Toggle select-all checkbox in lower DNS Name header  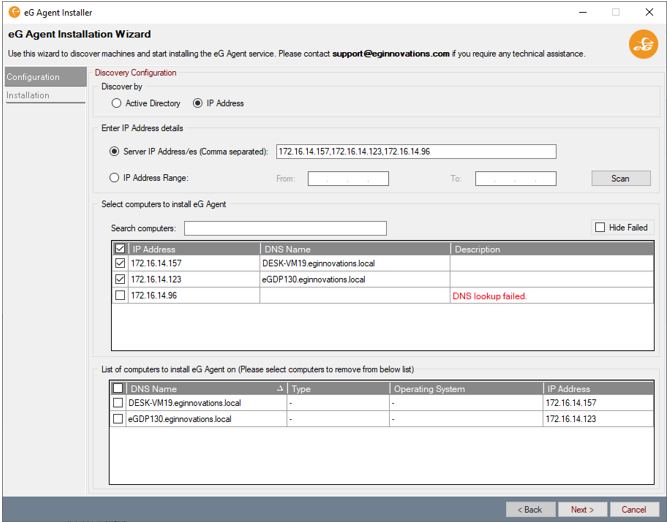pyautogui.click(x=118, y=388)
